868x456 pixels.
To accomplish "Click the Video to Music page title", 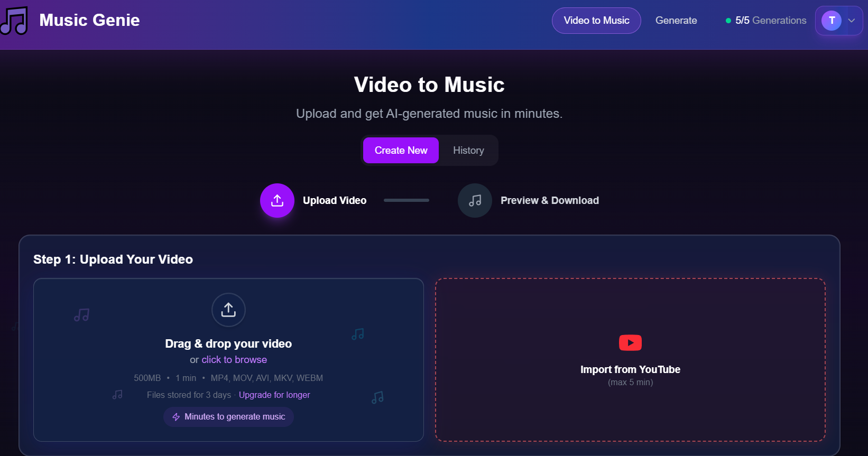I will pyautogui.click(x=429, y=85).
